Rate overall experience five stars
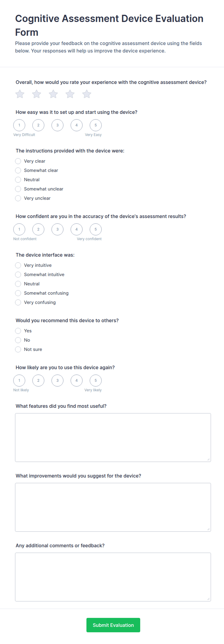 click(87, 94)
